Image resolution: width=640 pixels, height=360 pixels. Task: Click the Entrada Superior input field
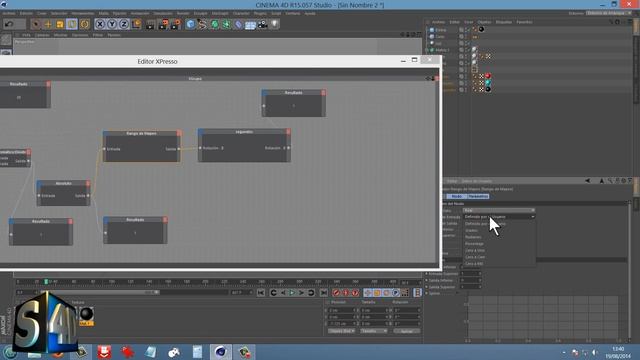pyautogui.click(x=471, y=273)
